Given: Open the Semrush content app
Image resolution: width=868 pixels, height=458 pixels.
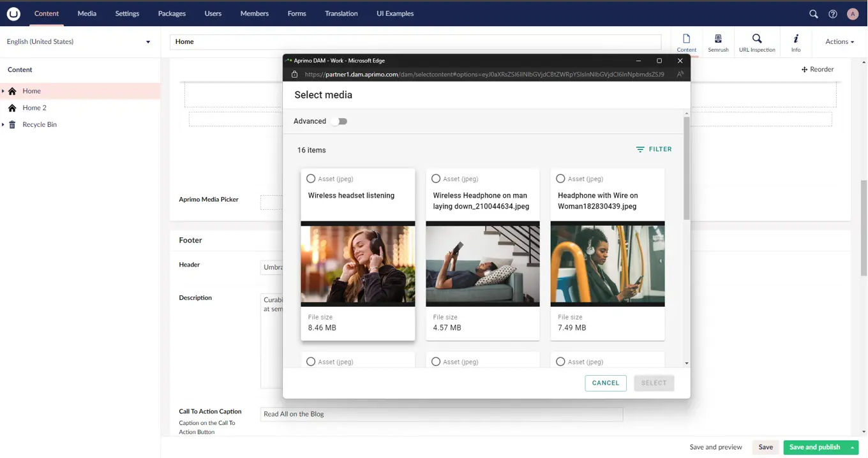Looking at the screenshot, I should (x=718, y=41).
